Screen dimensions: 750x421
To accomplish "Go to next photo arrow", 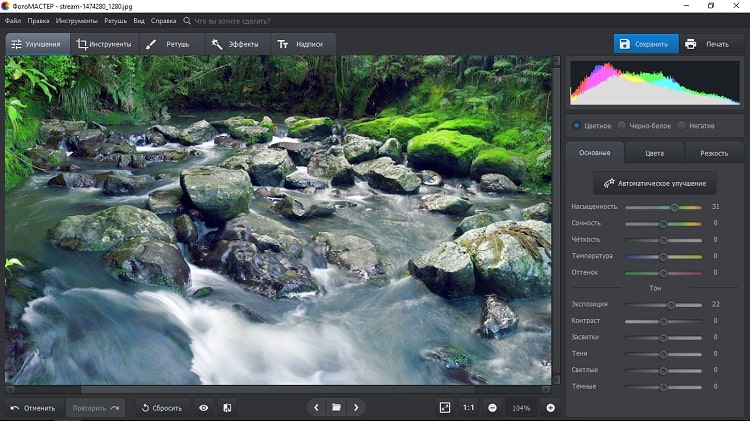I will tap(356, 408).
